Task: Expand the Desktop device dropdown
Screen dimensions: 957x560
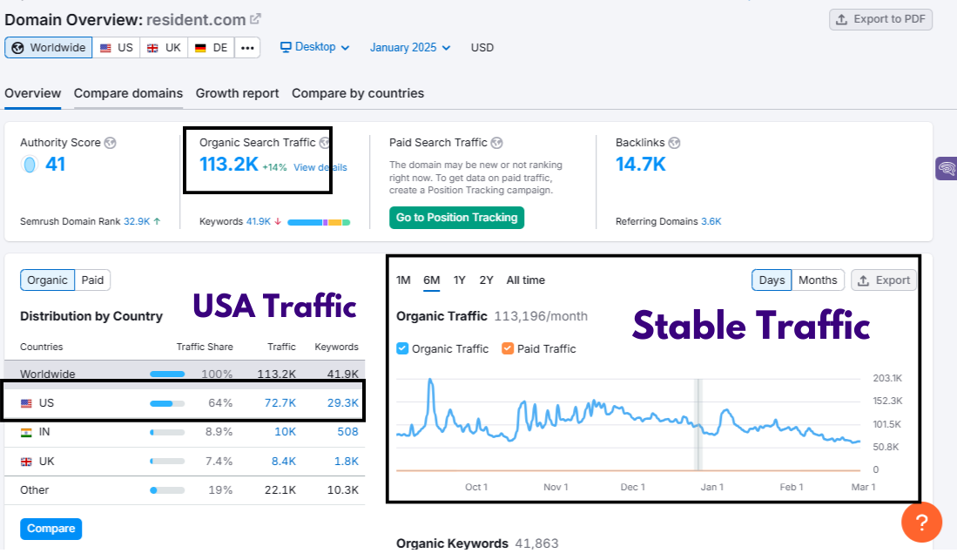Action: [314, 47]
